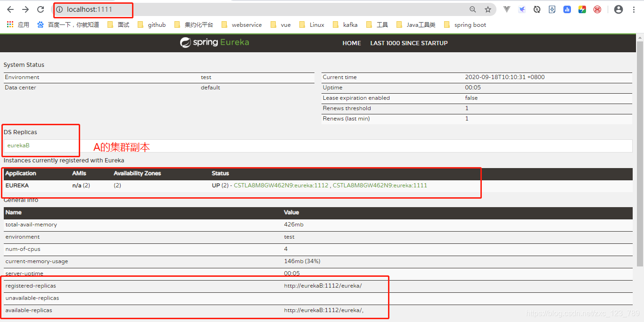This screenshot has width=644, height=322.
Task: Open the Chrome three-dot menu
Action: click(x=634, y=9)
